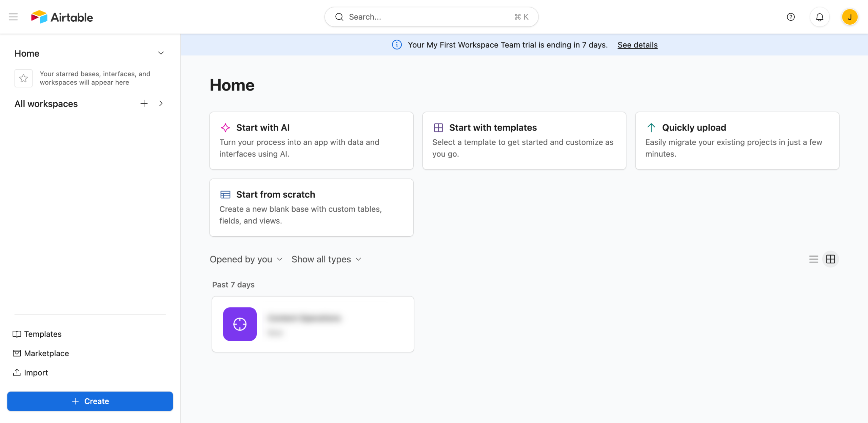Screen dimensions: 868x423
Task: Switch to list view
Action: point(813,259)
